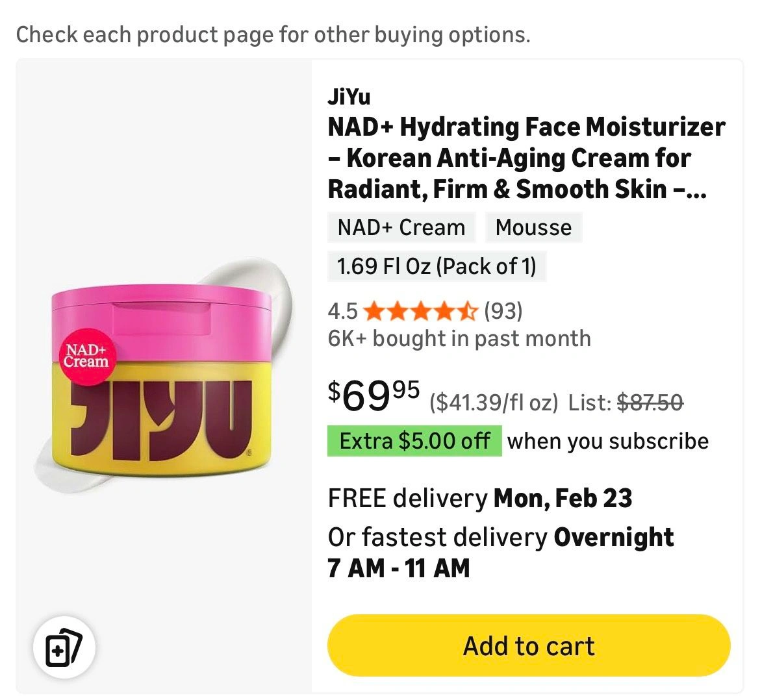
Task: Click the JiYu brand name
Action: coord(349,97)
